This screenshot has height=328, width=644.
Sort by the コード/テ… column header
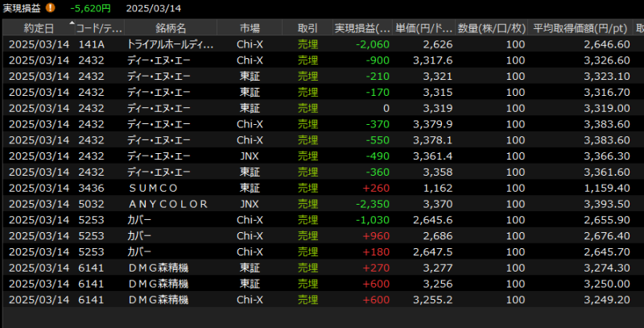99,28
